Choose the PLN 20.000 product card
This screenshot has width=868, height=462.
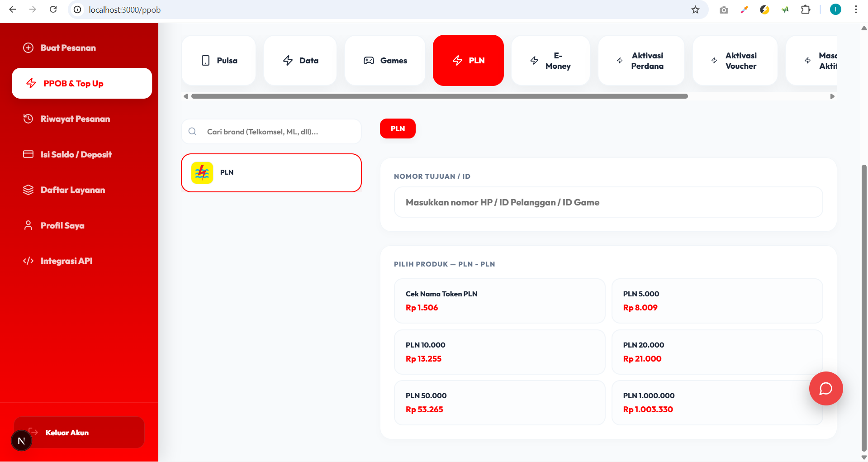(x=716, y=352)
